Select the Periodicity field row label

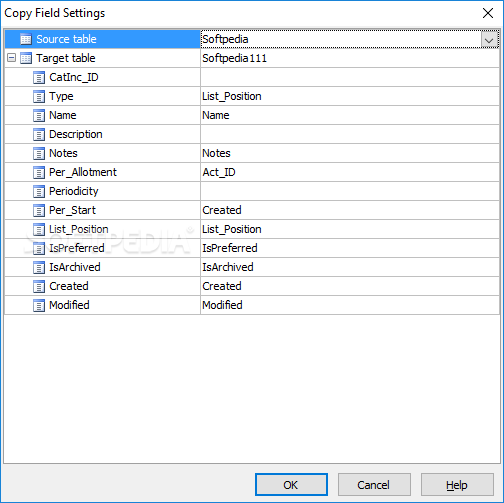pyautogui.click(x=74, y=191)
